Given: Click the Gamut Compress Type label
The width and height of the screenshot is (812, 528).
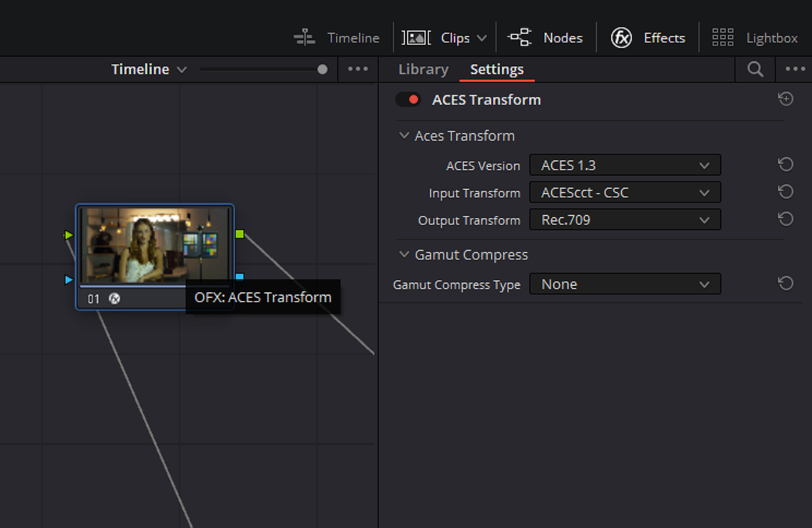Looking at the screenshot, I should (457, 285).
